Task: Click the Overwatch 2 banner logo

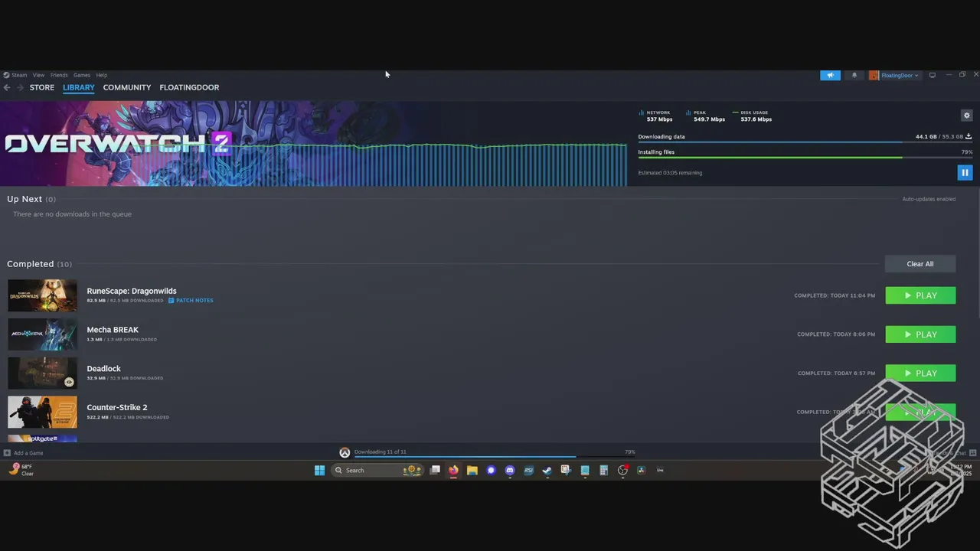Action: point(118,143)
